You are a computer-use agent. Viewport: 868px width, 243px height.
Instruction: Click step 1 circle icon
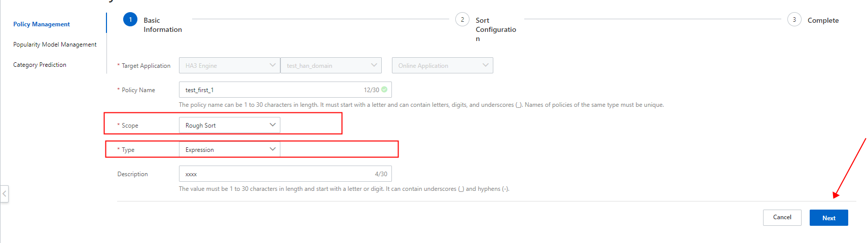(130, 20)
